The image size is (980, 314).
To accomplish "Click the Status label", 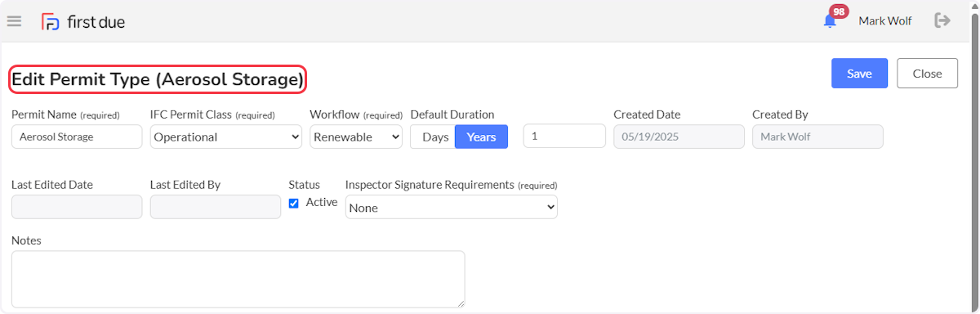I will [x=305, y=185].
